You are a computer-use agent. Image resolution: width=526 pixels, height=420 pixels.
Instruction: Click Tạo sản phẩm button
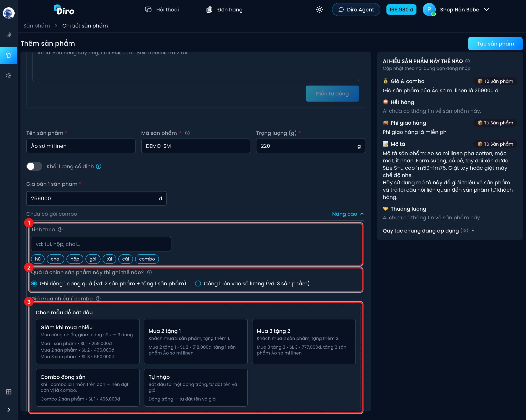tap(495, 44)
